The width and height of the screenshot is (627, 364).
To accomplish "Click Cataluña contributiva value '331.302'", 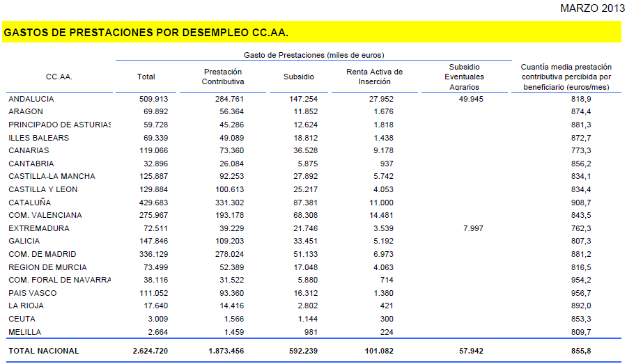I will tap(229, 203).
